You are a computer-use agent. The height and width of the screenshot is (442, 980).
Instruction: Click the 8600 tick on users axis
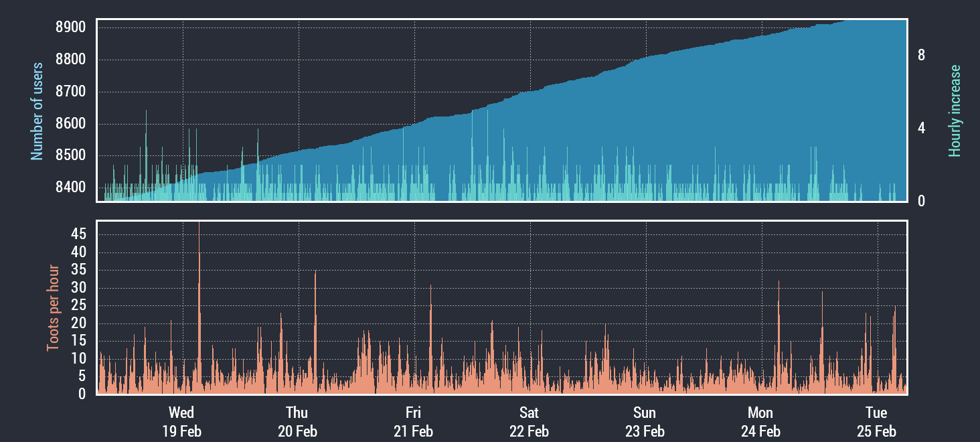[69, 124]
